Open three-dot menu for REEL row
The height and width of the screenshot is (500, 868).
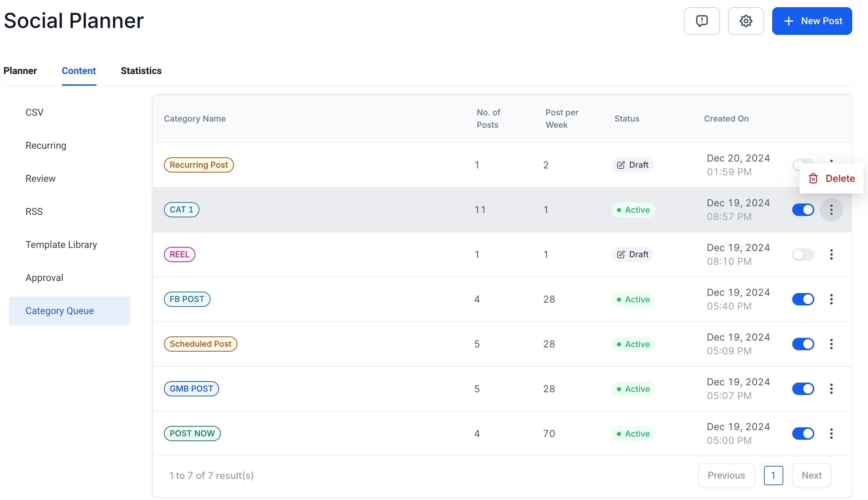point(831,254)
